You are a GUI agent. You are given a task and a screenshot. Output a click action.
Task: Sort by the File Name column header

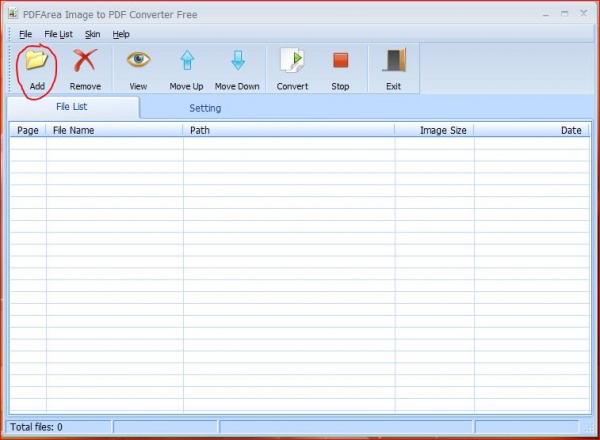(x=114, y=130)
